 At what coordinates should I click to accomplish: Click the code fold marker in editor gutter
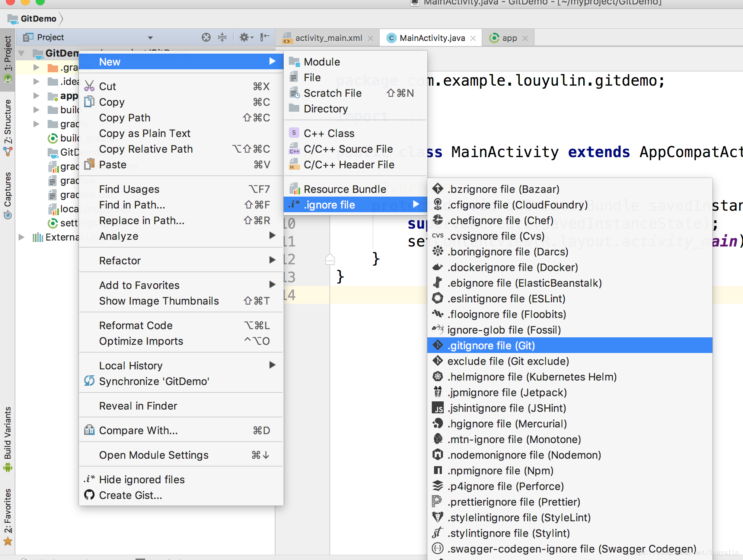pyautogui.click(x=330, y=259)
